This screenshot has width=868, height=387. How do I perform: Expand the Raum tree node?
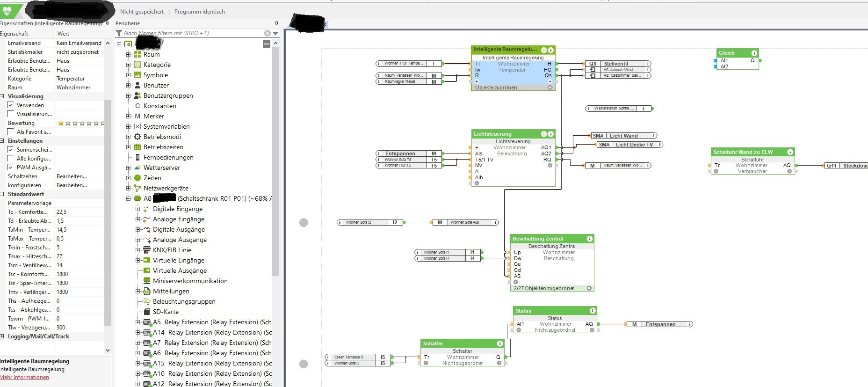(x=129, y=54)
